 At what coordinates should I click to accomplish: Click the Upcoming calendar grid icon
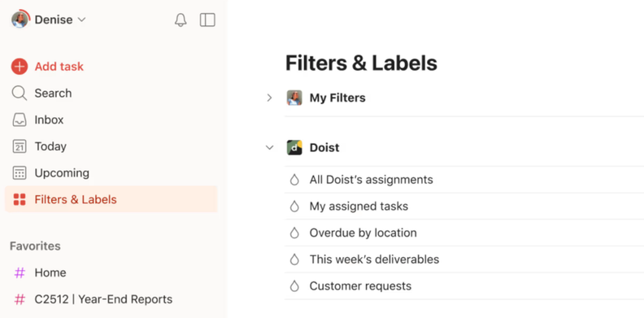tap(20, 173)
